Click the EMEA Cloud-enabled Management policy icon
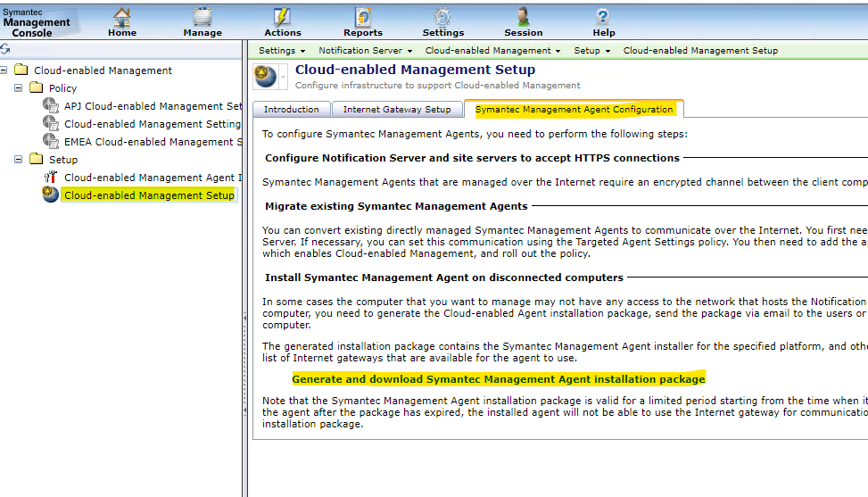The width and height of the screenshot is (868, 497). point(50,141)
